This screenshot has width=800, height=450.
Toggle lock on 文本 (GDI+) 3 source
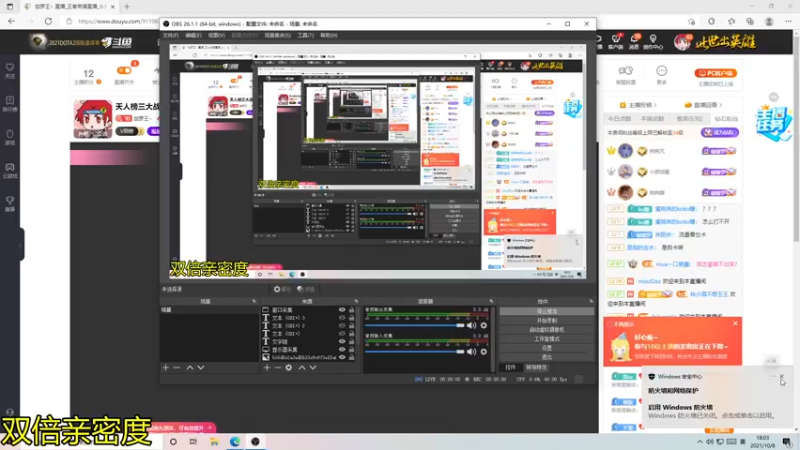(x=352, y=317)
